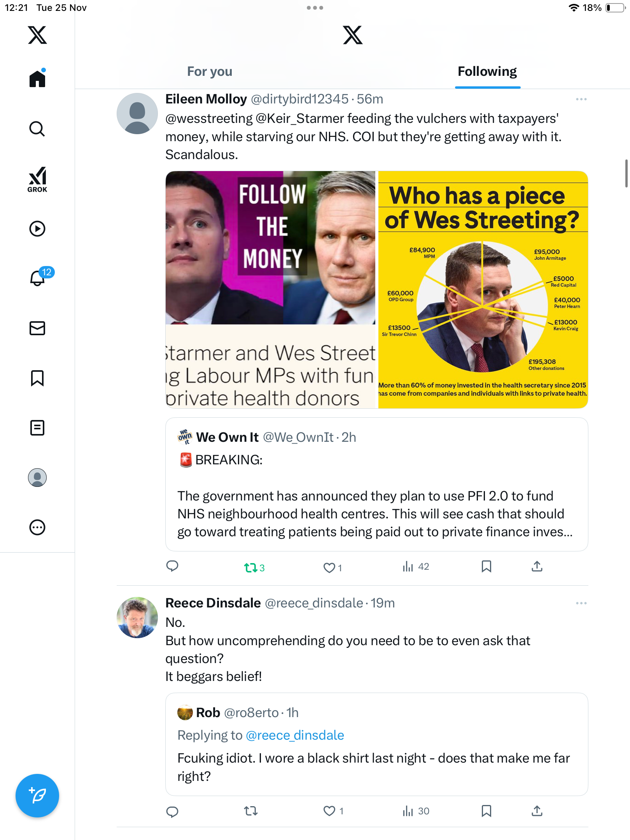Open Eileen Molloy's profile name

(206, 99)
